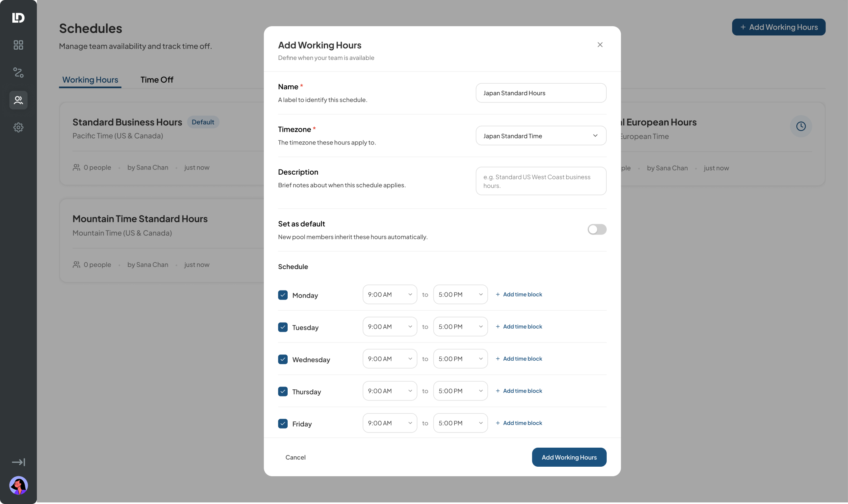Switch to the Working Hours tab
Viewport: 848px width, 504px height.
coord(90,80)
